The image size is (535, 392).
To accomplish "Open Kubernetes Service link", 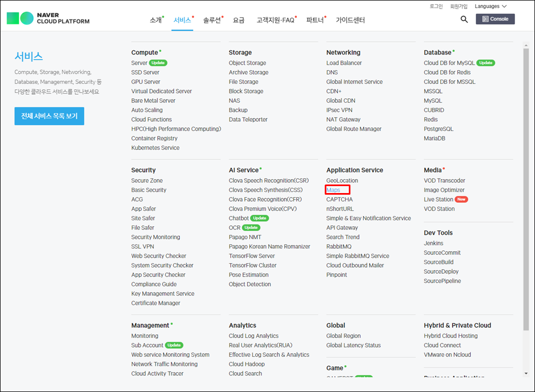I will (x=155, y=148).
